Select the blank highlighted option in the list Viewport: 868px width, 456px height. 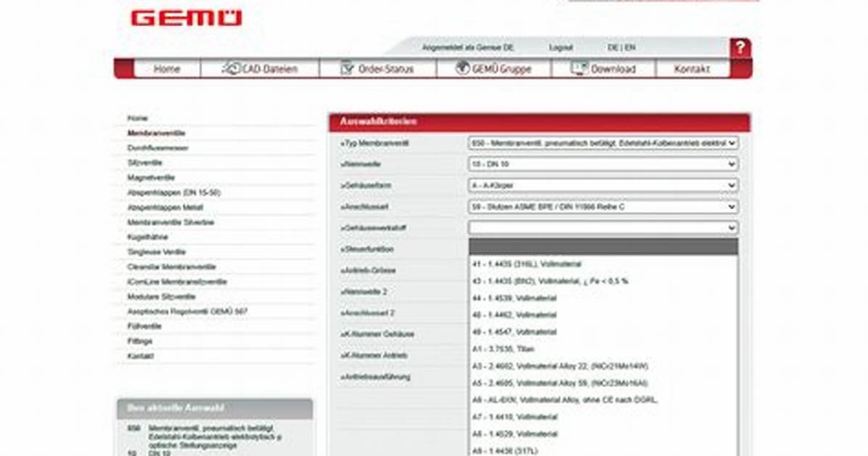(603, 247)
